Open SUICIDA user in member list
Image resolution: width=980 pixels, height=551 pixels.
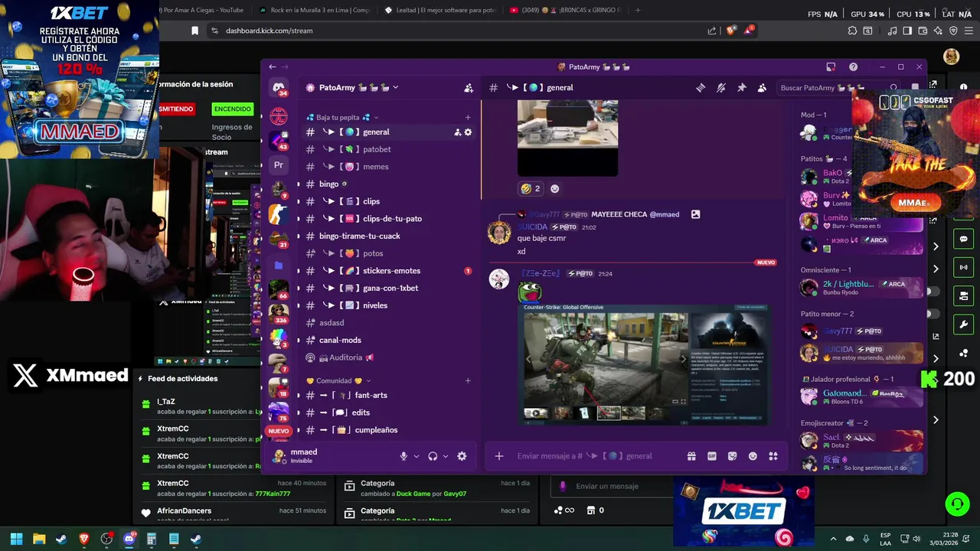click(861, 353)
